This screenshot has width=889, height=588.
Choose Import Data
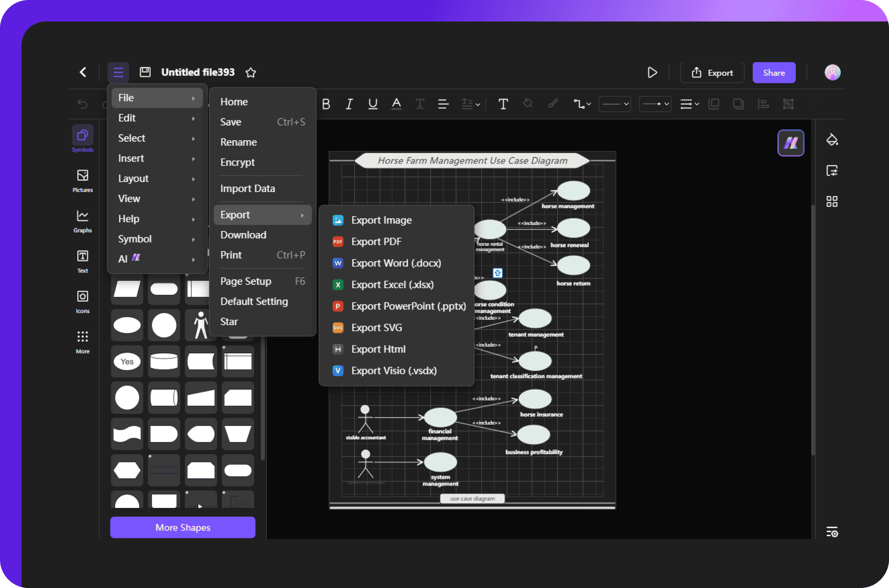pyautogui.click(x=262, y=188)
